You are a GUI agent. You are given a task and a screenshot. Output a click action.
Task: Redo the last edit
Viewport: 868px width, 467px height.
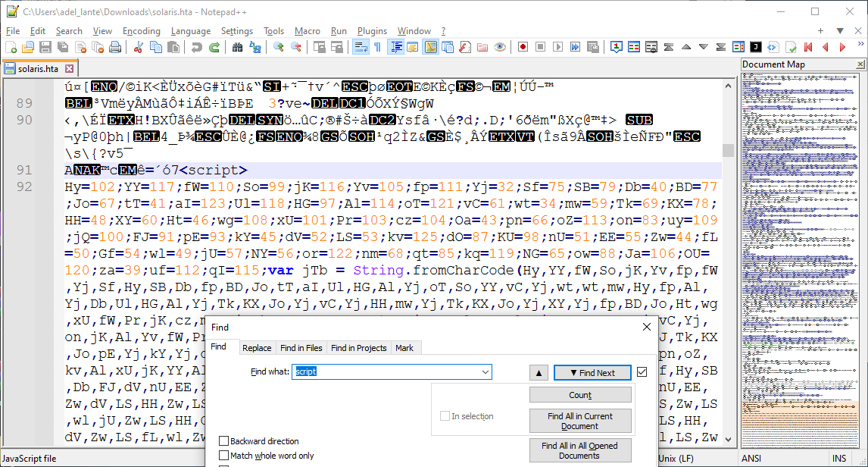213,46
